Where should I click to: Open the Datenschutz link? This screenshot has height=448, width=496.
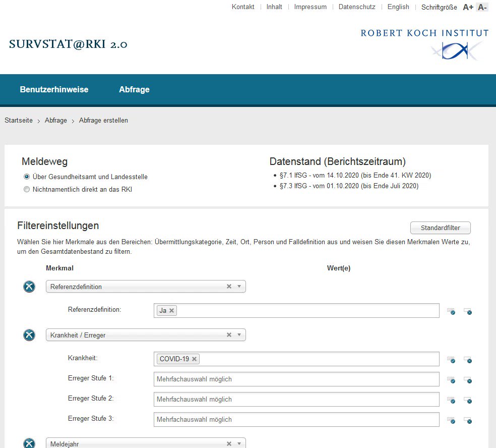tap(357, 7)
